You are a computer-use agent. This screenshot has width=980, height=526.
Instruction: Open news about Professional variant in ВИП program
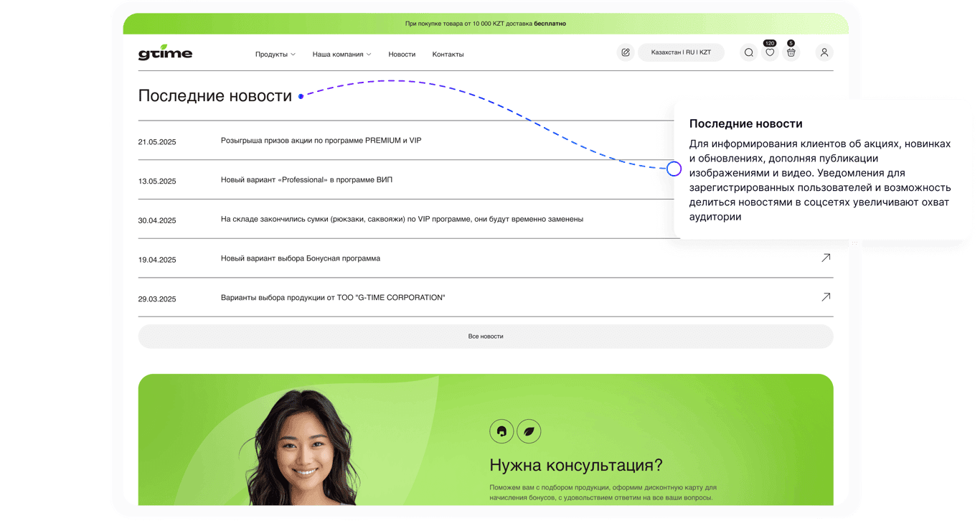pos(306,179)
